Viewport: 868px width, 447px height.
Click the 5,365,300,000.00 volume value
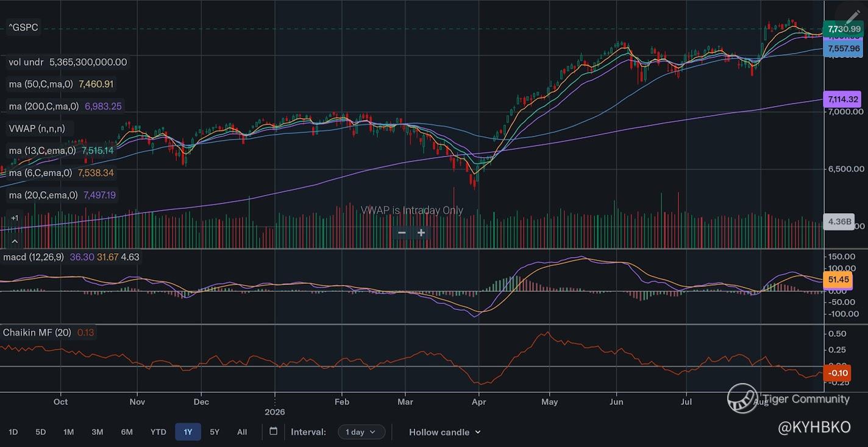point(88,62)
